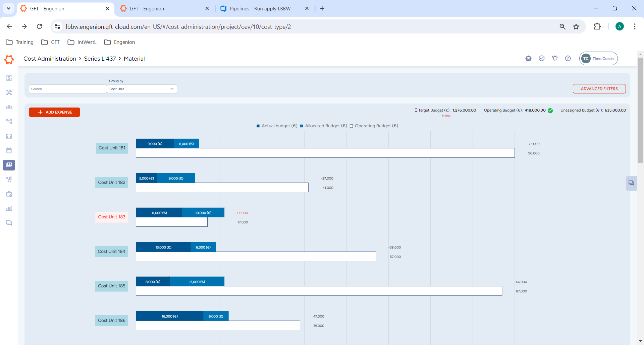The image size is (644, 345).
Task: Switch to the second GFT - Engenion tab
Action: pos(164,8)
